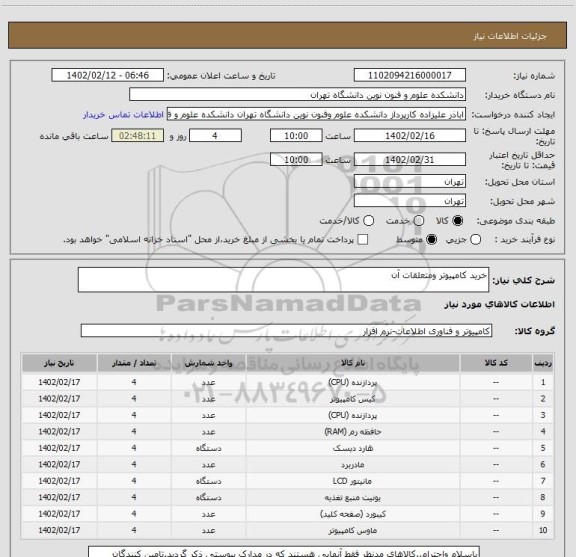Click the شماره نیاز field 1102094216000017
The width and height of the screenshot is (576, 557).
(x=410, y=75)
